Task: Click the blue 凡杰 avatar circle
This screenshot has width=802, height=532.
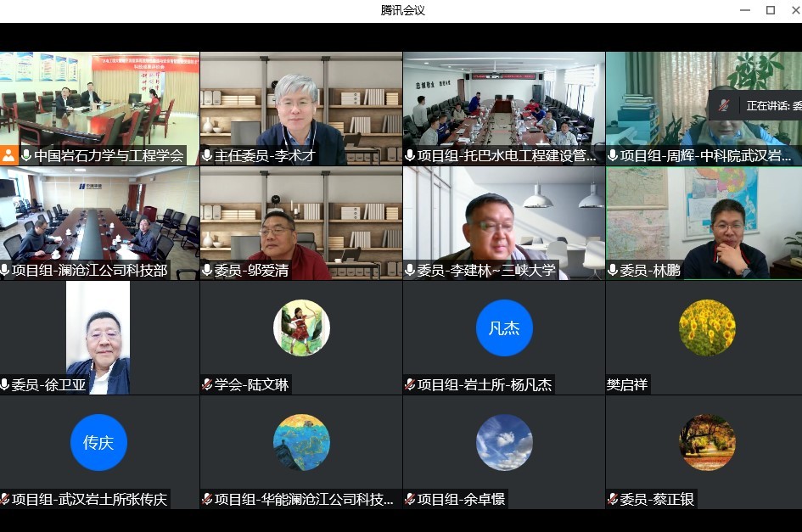Action: 504,328
